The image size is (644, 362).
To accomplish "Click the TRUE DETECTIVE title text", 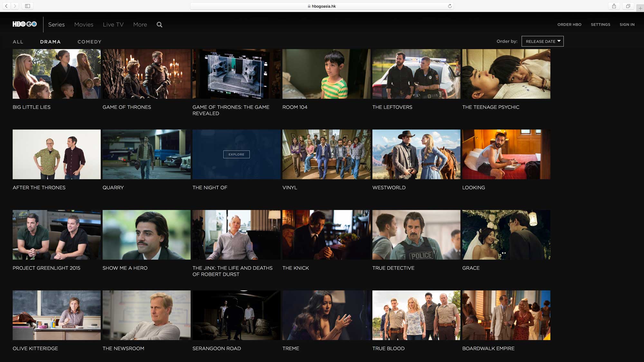I will click(x=393, y=268).
